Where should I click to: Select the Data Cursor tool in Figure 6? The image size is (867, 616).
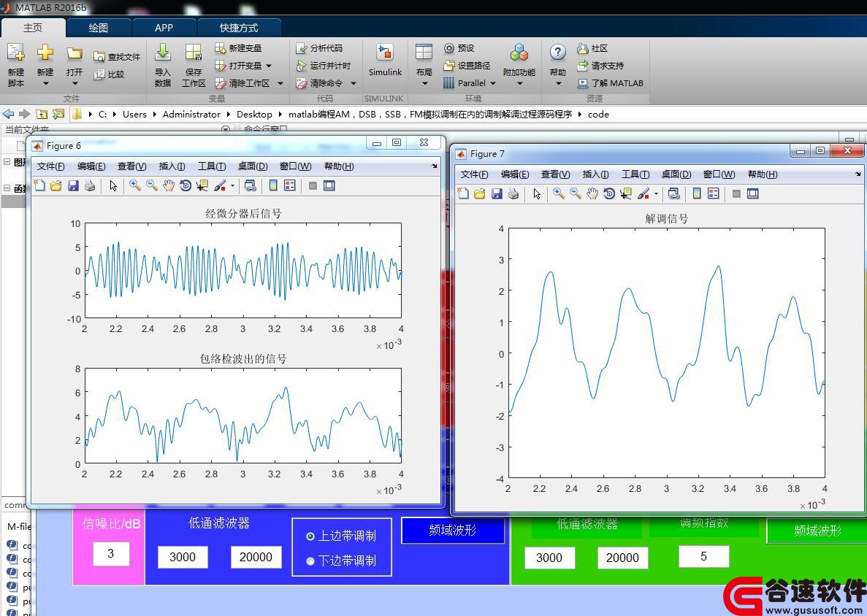coord(202,185)
